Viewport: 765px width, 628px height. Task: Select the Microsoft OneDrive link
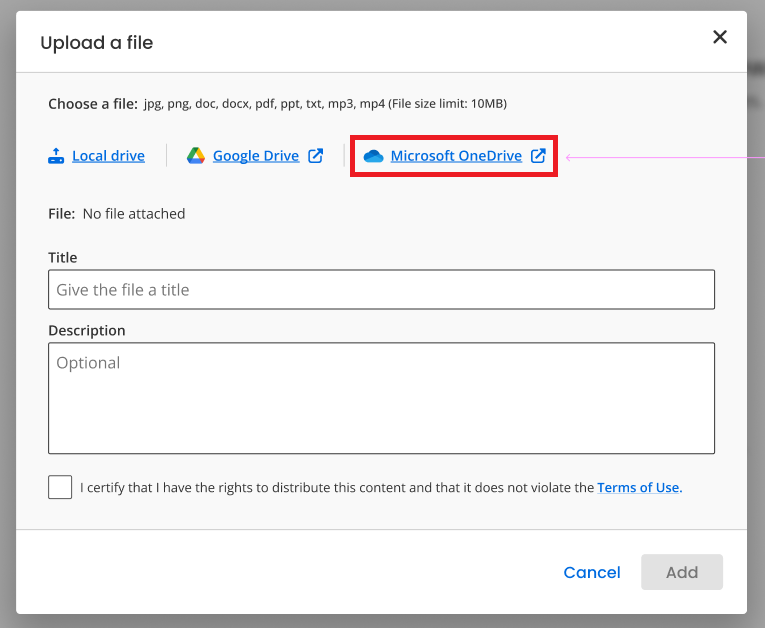456,156
